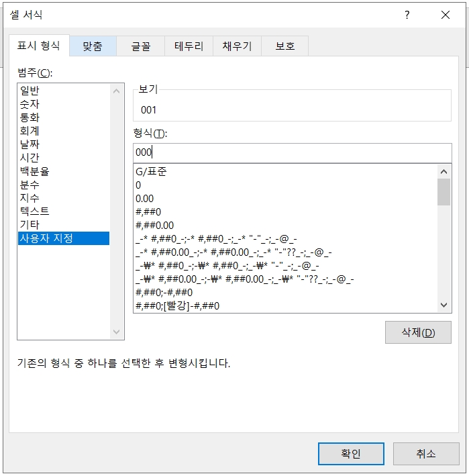Click the 형식 input field containing 000
The image size is (469, 476).
pyautogui.click(x=293, y=152)
